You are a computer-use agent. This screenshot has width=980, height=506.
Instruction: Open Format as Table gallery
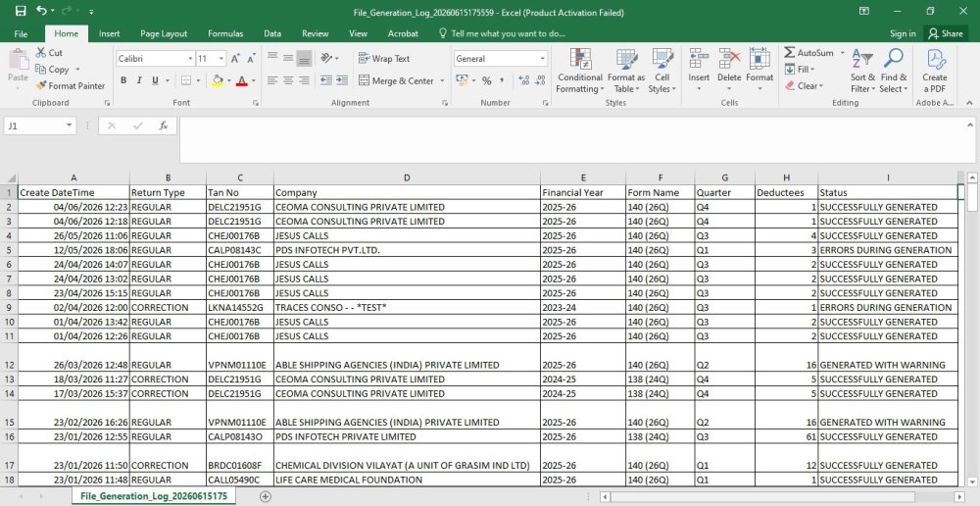(625, 72)
